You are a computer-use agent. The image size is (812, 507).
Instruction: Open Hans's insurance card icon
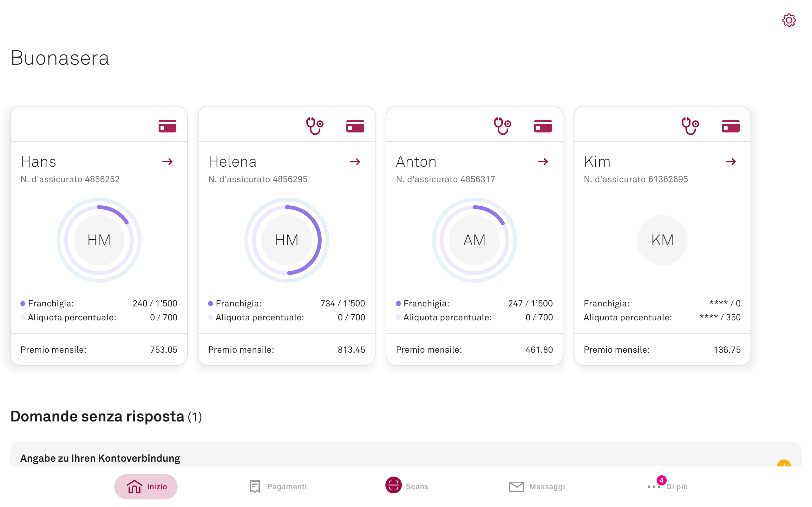click(167, 126)
